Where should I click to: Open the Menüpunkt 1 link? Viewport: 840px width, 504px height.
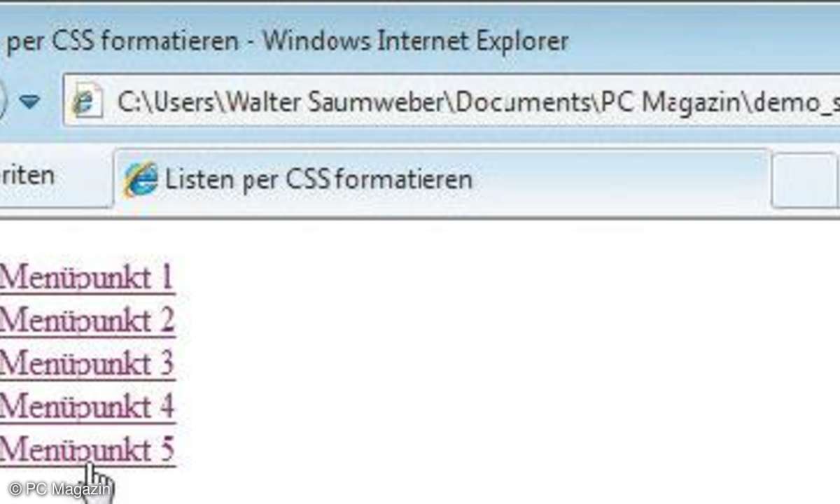[86, 278]
